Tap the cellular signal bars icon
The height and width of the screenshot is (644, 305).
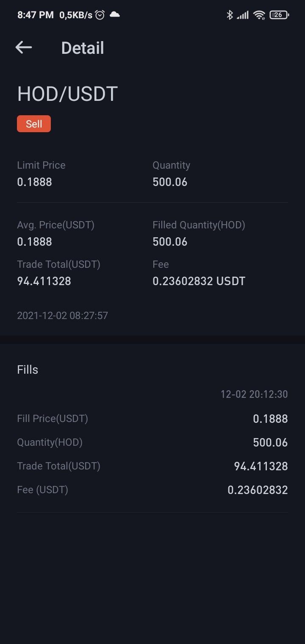pos(243,15)
